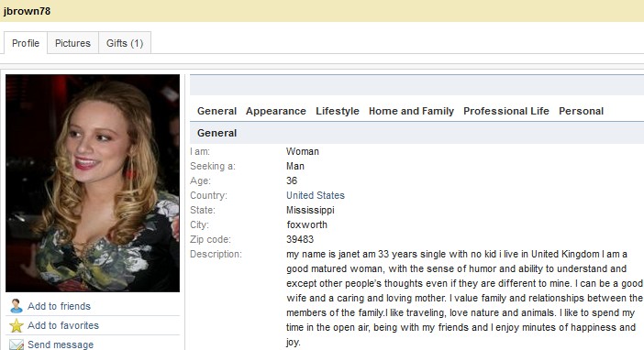Select the Appearance section link
The image size is (644, 350).
point(276,111)
